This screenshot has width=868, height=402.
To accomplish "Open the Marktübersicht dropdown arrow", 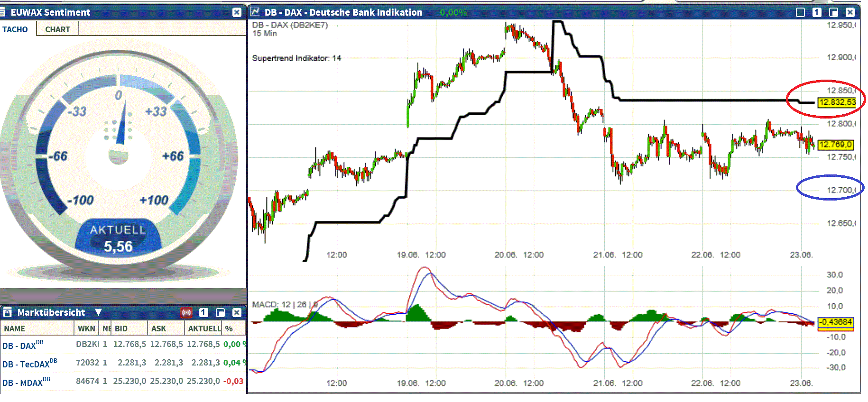I will point(98,312).
